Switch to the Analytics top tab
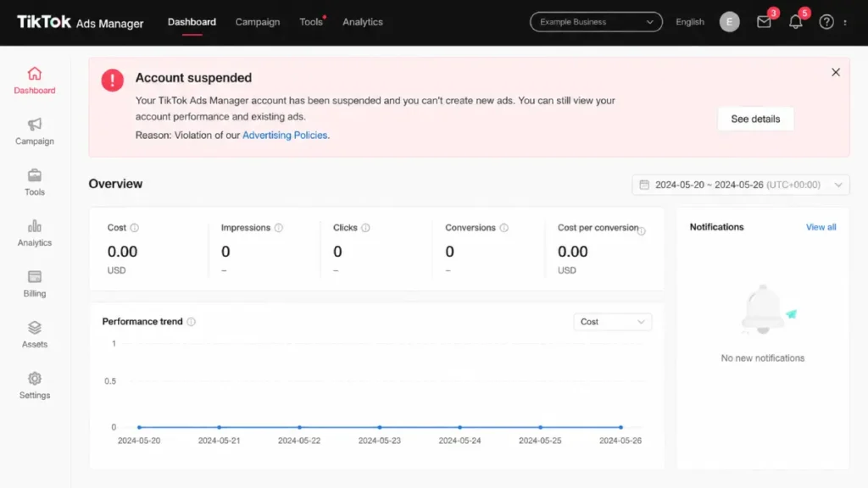Viewport: 868px width, 488px height. click(363, 22)
